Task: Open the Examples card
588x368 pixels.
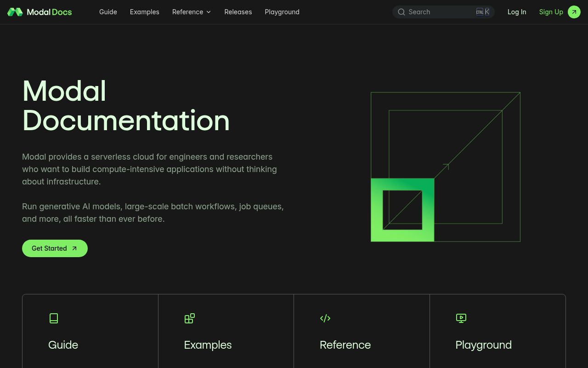Action: (226, 331)
